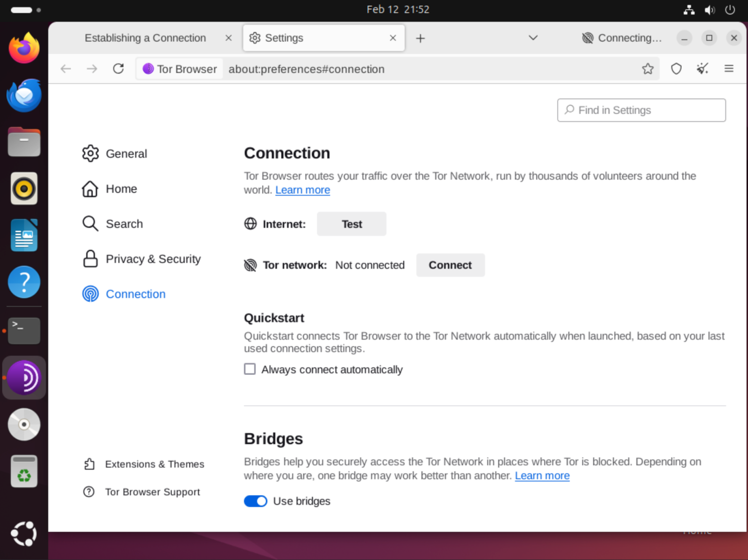Open the Learn more link under Bridges
Screen dimensions: 748x560
[542, 476]
